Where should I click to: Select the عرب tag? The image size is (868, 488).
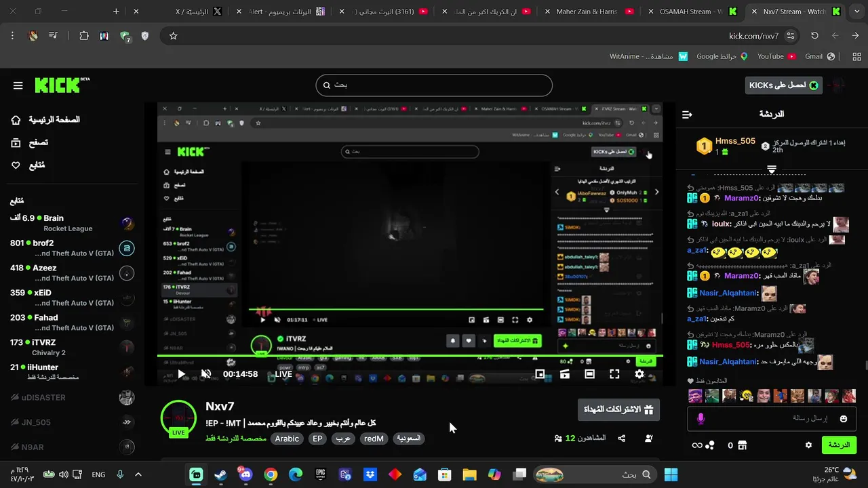coord(343,439)
